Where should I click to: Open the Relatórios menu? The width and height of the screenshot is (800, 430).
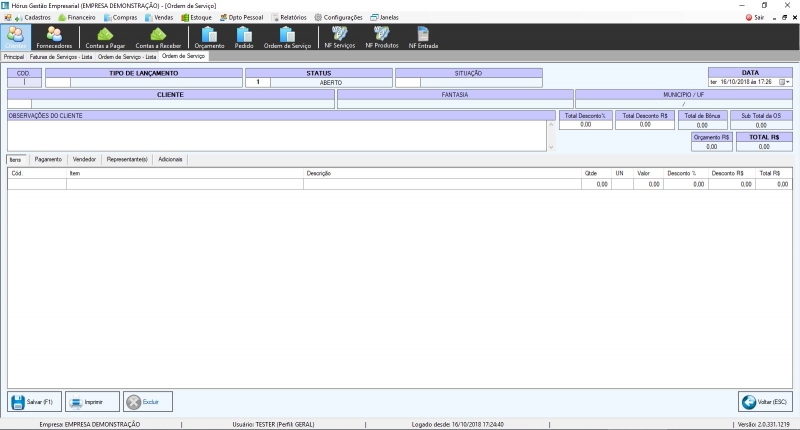289,17
